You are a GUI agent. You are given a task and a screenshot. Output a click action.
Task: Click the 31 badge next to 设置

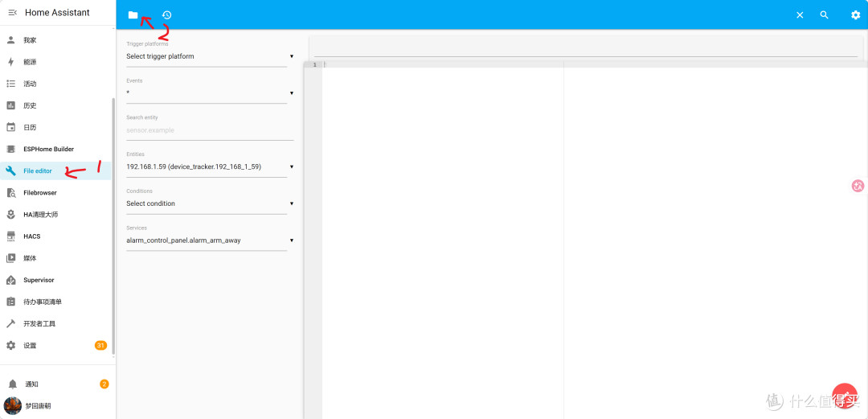point(100,345)
